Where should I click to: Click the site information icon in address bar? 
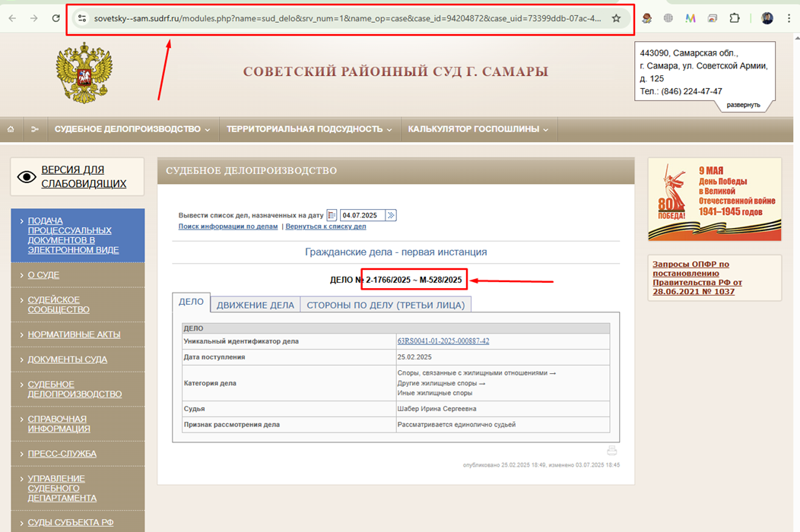click(82, 18)
